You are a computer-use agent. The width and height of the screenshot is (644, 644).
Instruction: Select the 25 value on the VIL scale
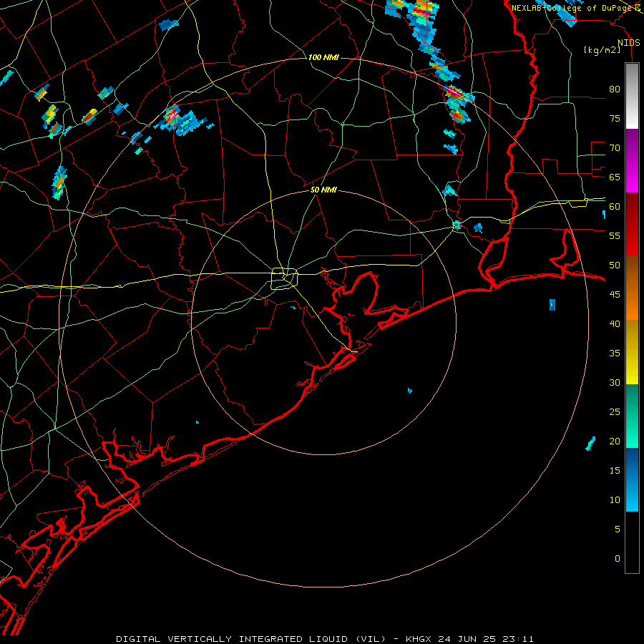point(615,412)
